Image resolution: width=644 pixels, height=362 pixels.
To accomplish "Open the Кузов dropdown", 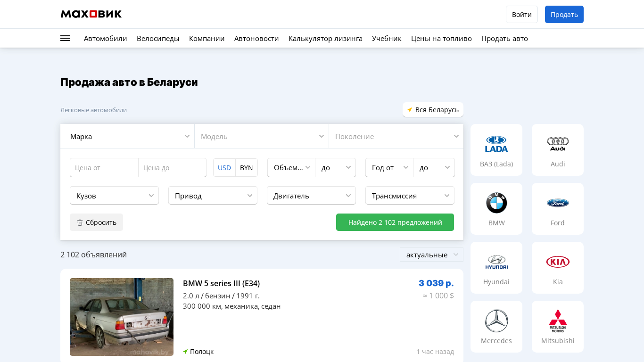I will pos(114,196).
